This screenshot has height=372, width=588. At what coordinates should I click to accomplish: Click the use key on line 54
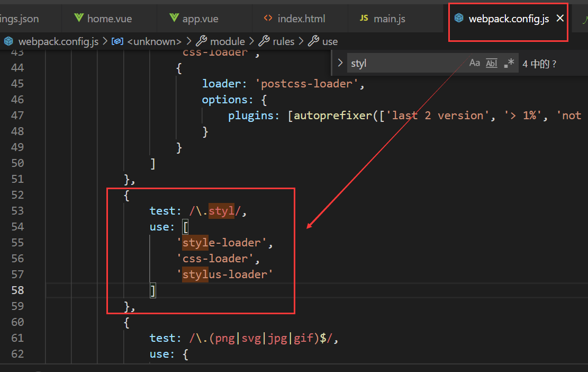click(x=159, y=227)
